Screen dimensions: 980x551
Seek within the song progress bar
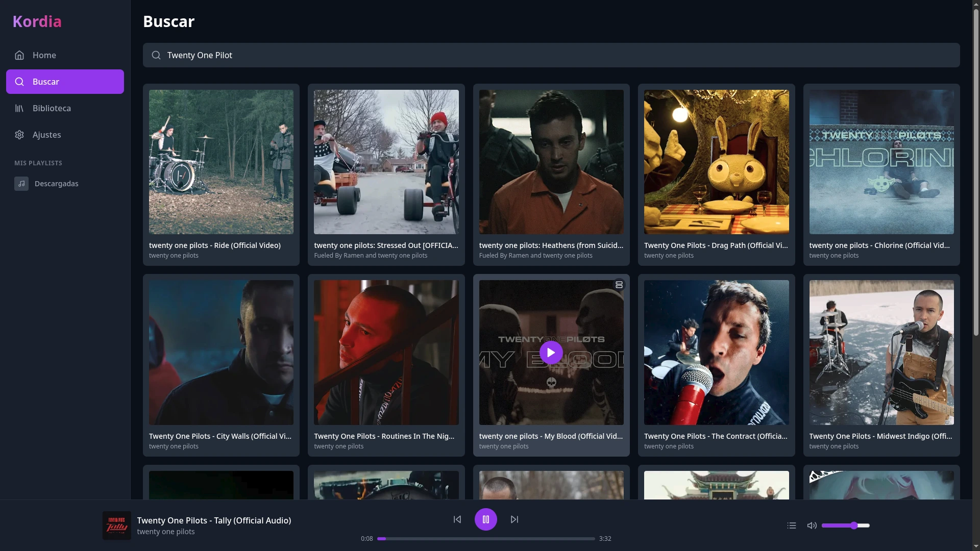486,539
